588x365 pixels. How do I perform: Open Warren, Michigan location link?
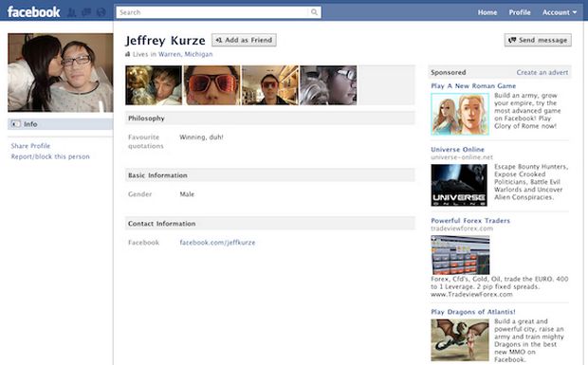click(x=185, y=54)
